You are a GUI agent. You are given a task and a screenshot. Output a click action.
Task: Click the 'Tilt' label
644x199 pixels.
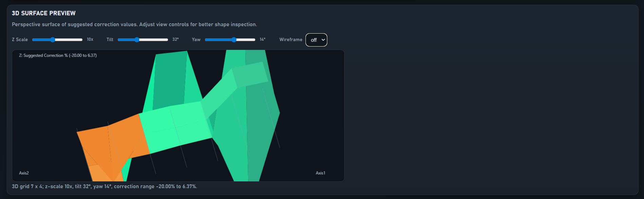tap(110, 39)
